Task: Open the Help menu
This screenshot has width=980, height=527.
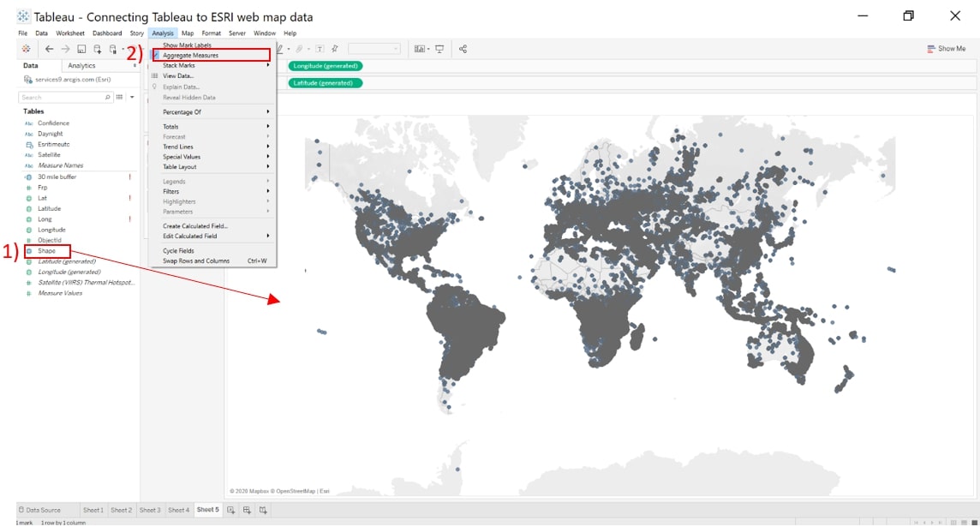Action: [290, 33]
